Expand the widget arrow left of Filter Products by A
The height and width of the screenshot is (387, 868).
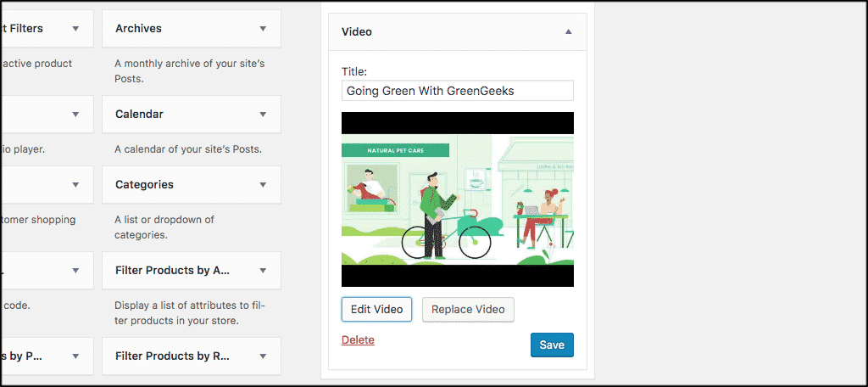click(x=75, y=271)
